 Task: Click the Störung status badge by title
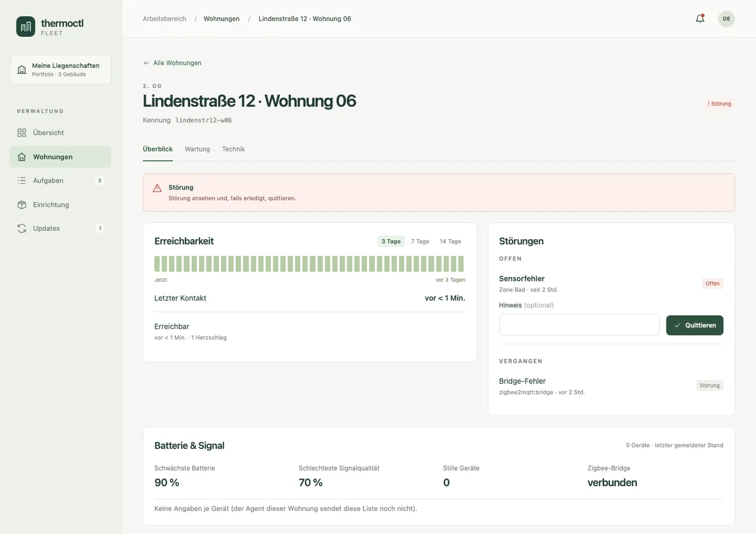coord(719,104)
